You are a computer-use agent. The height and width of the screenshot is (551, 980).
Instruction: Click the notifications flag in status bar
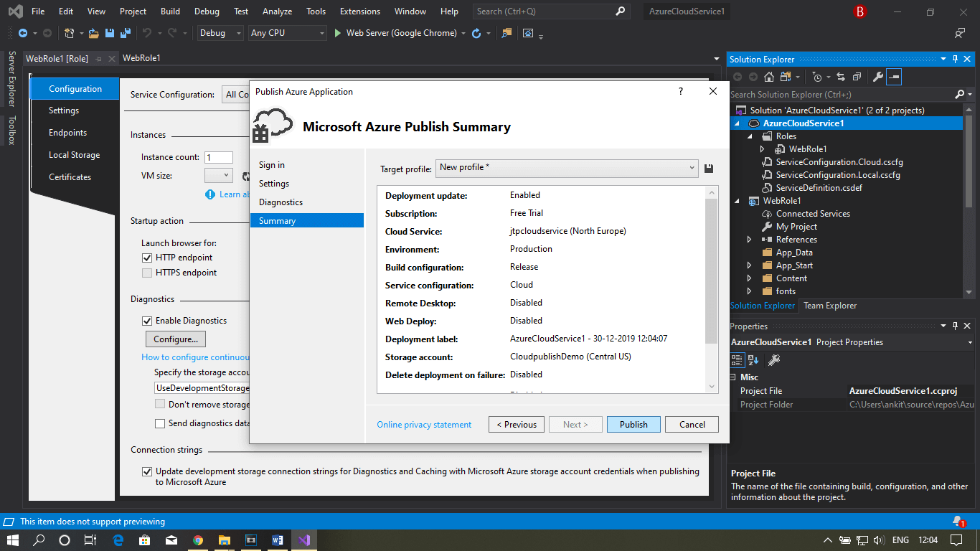coord(958,522)
